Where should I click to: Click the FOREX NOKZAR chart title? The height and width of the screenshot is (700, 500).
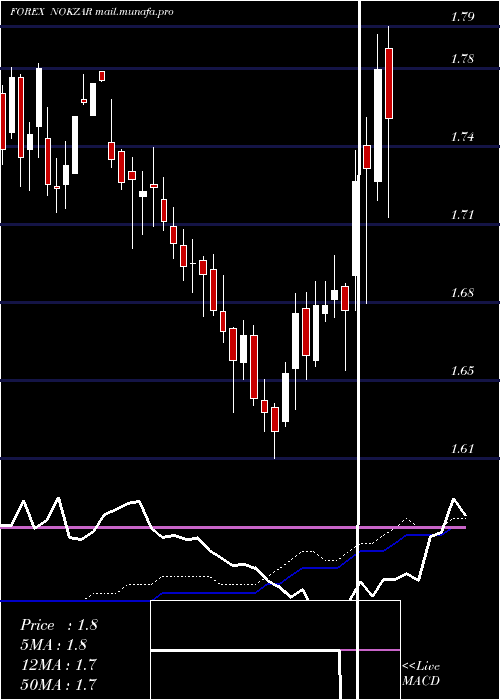pos(92,12)
